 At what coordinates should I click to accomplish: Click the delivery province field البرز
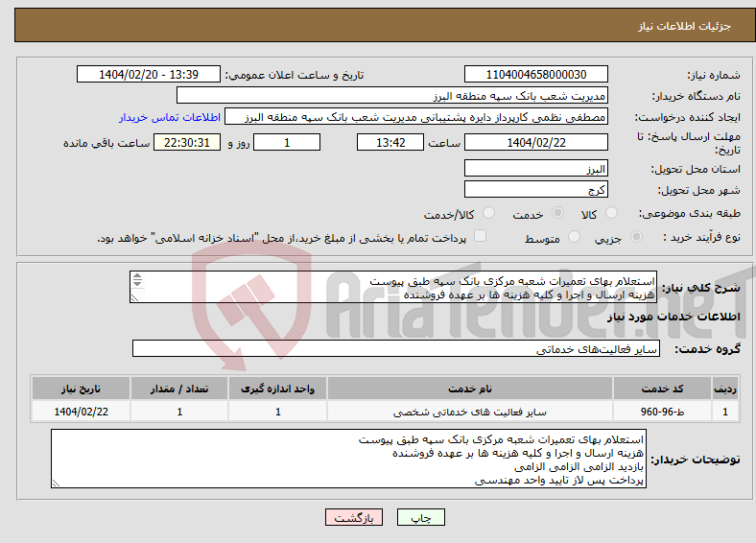click(535, 168)
